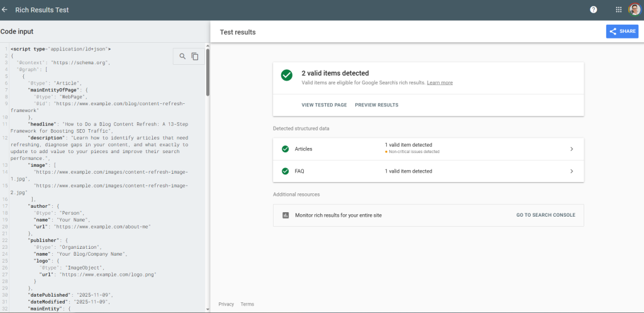Click the "description" key in the code
Viewport: 644px width, 313px height.
tap(45, 138)
